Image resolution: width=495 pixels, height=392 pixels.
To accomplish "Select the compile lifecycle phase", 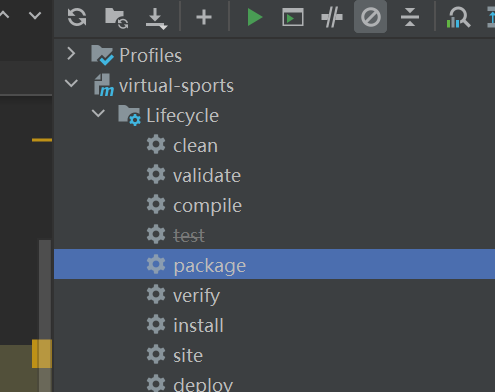I will click(274, 205).
